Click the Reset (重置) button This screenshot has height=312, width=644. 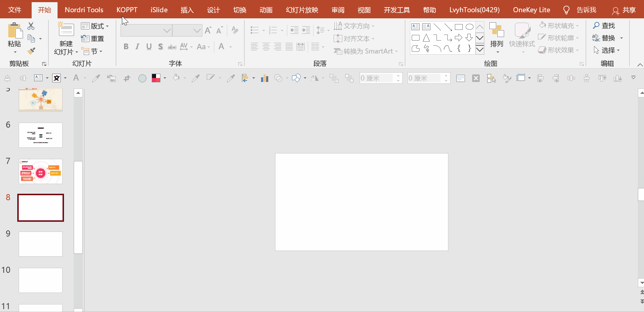click(92, 38)
